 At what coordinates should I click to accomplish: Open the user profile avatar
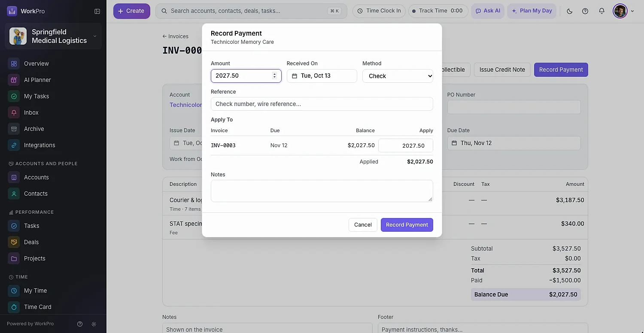pos(620,11)
